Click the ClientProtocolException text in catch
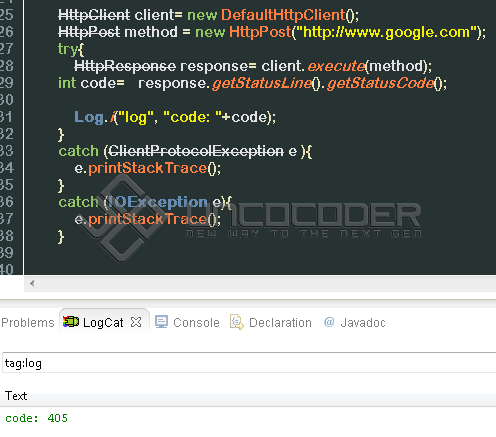Viewport: 496px width, 437px height. 196,151
